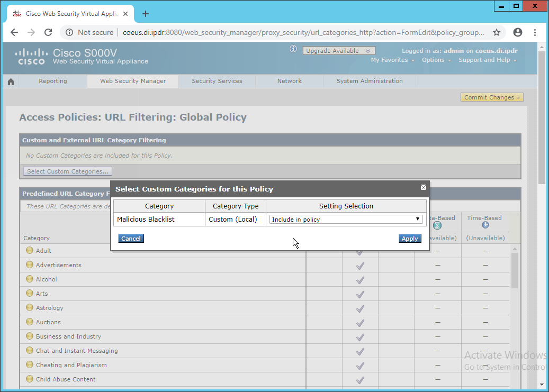Open the Reporting menu tab
Image resolution: width=549 pixels, height=392 pixels.
pyautogui.click(x=53, y=81)
